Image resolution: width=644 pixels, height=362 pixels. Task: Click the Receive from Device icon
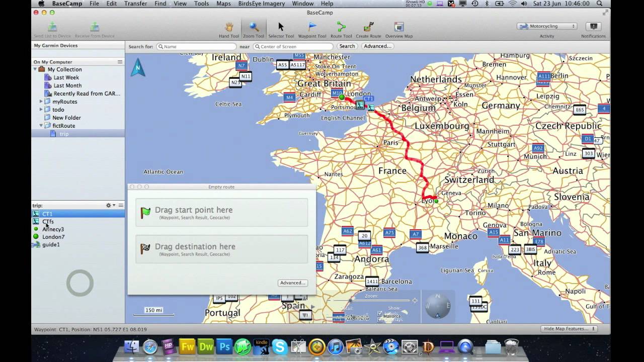click(95, 27)
